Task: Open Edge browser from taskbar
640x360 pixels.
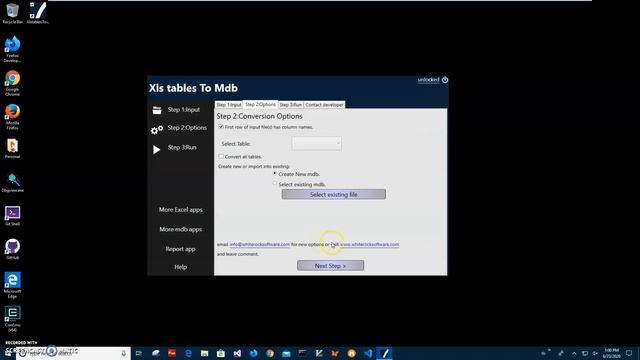Action: pyautogui.click(x=188, y=353)
